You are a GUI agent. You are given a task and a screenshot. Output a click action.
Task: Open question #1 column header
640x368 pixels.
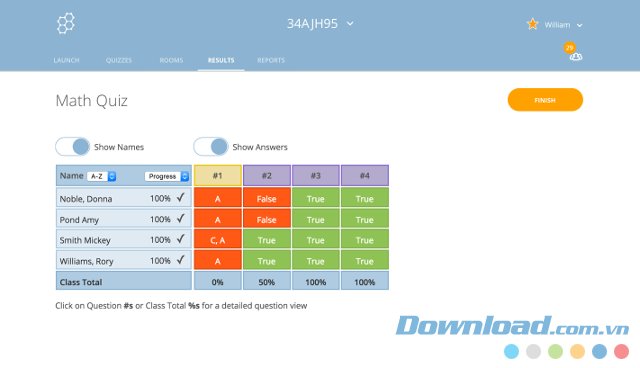(x=218, y=175)
